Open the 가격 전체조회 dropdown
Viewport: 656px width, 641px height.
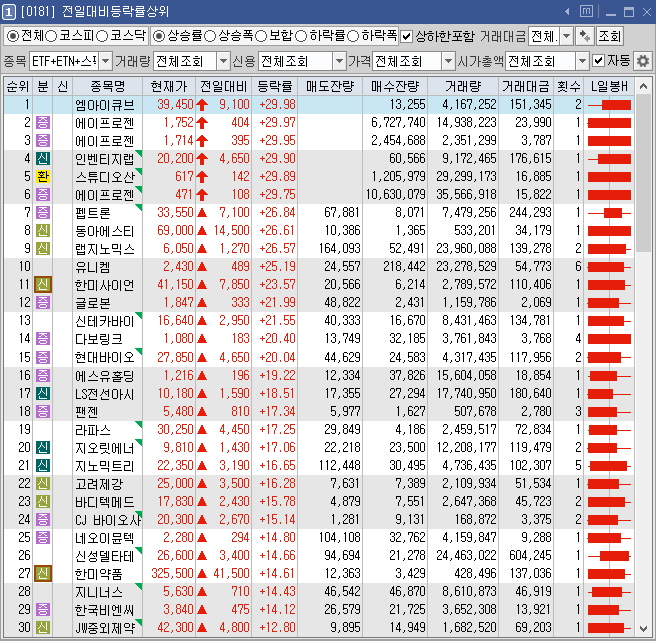(x=448, y=62)
